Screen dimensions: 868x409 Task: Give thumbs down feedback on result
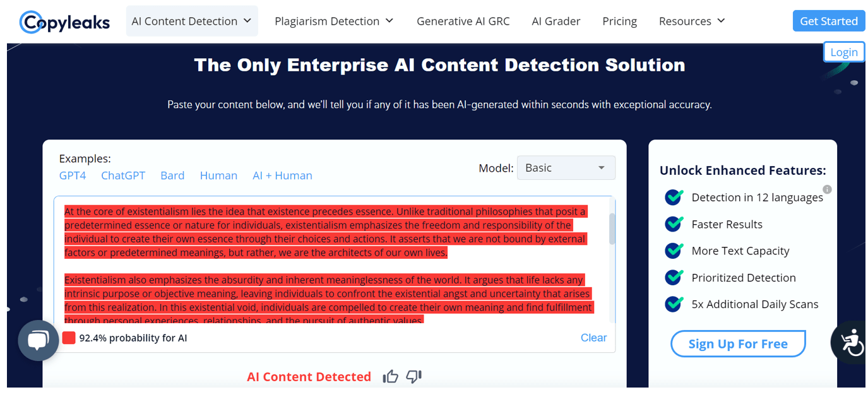click(x=413, y=377)
